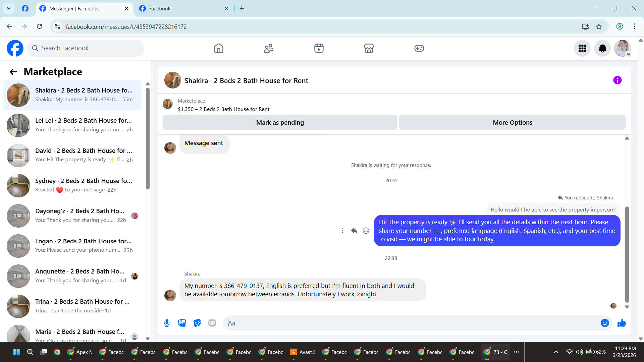This screenshot has width=644, height=362.
Task: Open Facebook menu grid icon
Action: point(582,48)
